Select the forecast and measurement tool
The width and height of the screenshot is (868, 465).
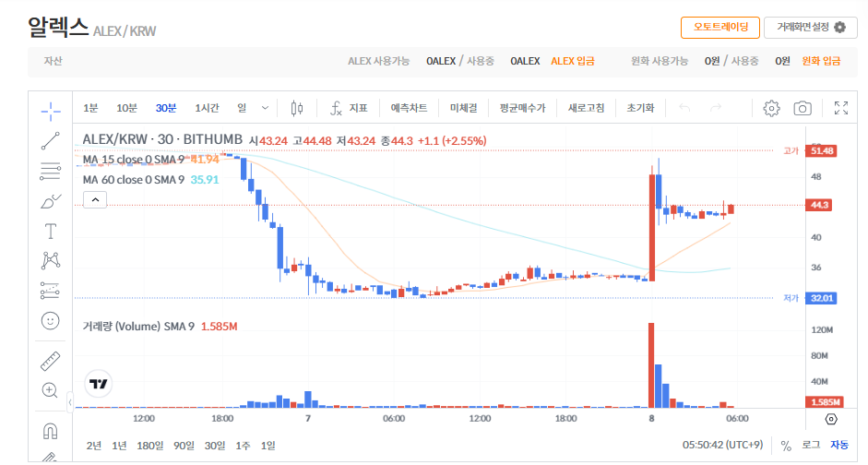[x=51, y=291]
